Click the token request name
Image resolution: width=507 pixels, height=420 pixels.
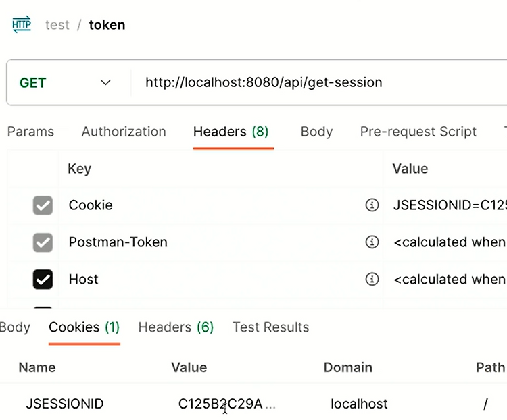point(107,25)
